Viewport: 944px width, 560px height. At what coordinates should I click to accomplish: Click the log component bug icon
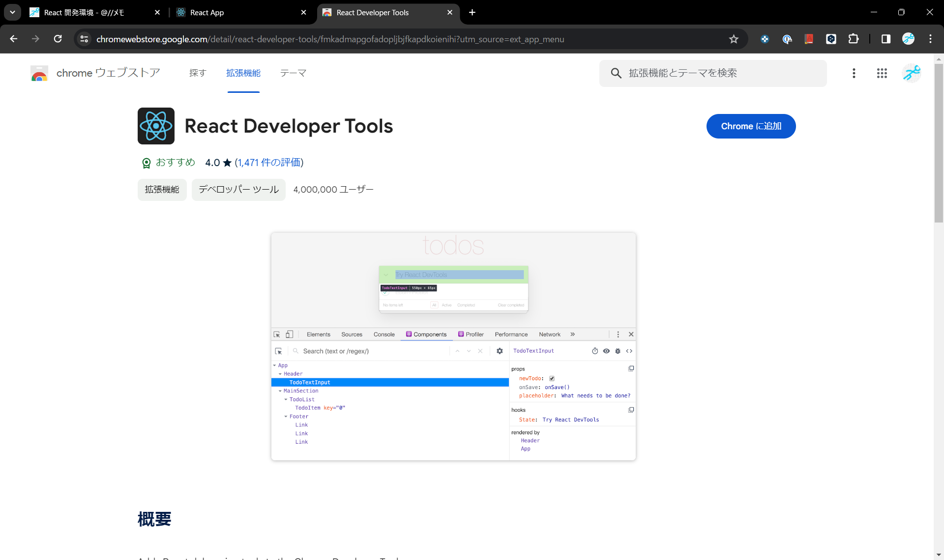[618, 351]
